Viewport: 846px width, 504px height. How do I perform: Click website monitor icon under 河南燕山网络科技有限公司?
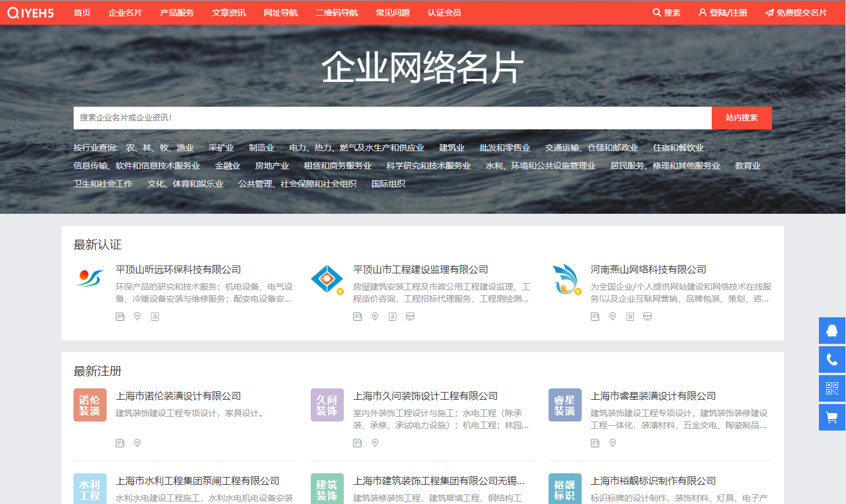pyautogui.click(x=647, y=317)
